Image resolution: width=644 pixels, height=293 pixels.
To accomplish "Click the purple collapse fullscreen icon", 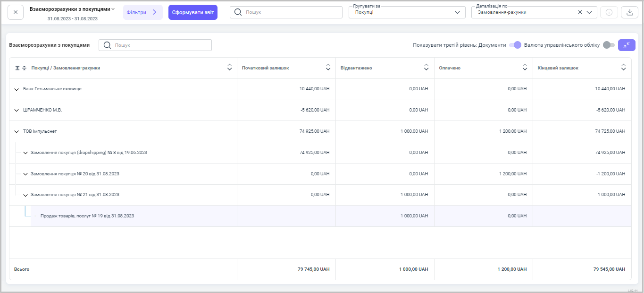I will [x=627, y=45].
